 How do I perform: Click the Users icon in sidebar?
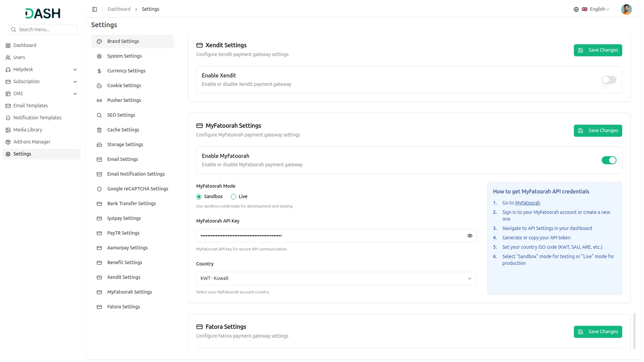[8, 58]
